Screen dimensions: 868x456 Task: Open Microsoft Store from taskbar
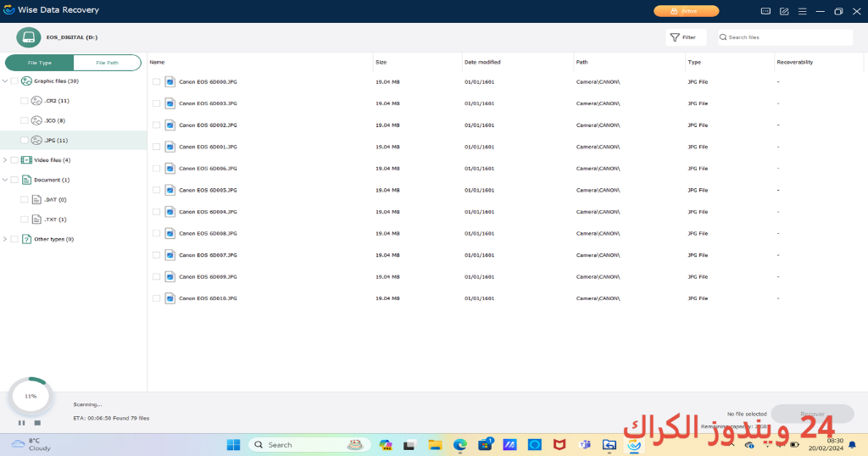(x=486, y=445)
